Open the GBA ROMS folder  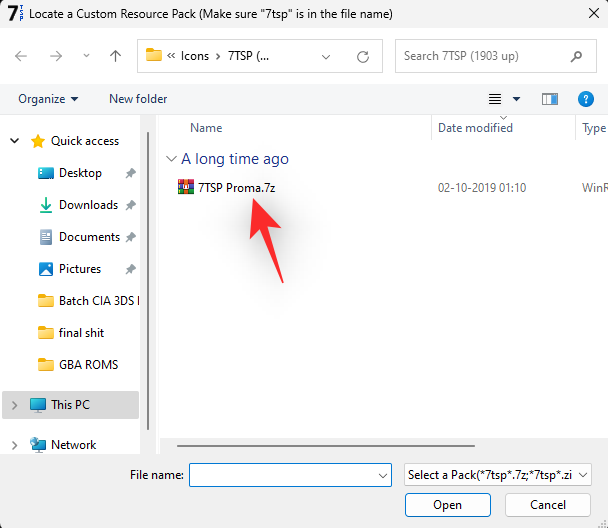[x=88, y=365]
